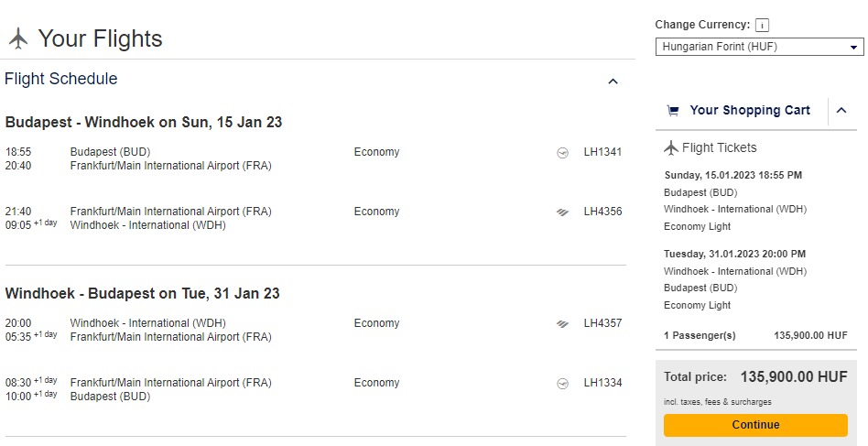
Task: Collapse the Flight Schedule section
Action: (613, 82)
